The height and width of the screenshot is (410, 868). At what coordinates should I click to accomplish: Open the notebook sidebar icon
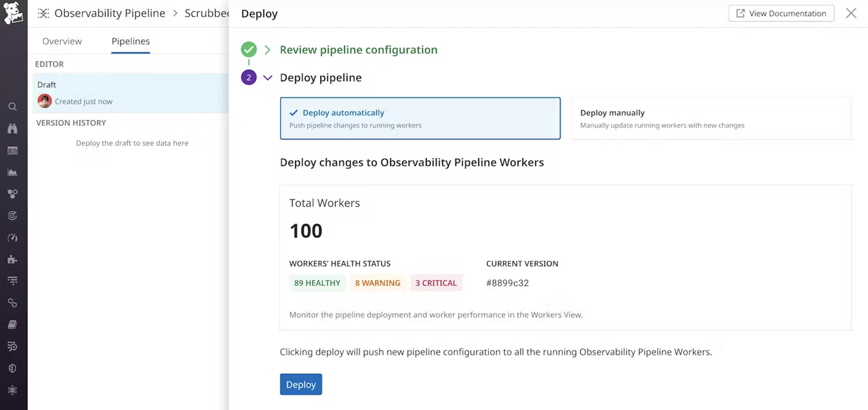[13, 325]
